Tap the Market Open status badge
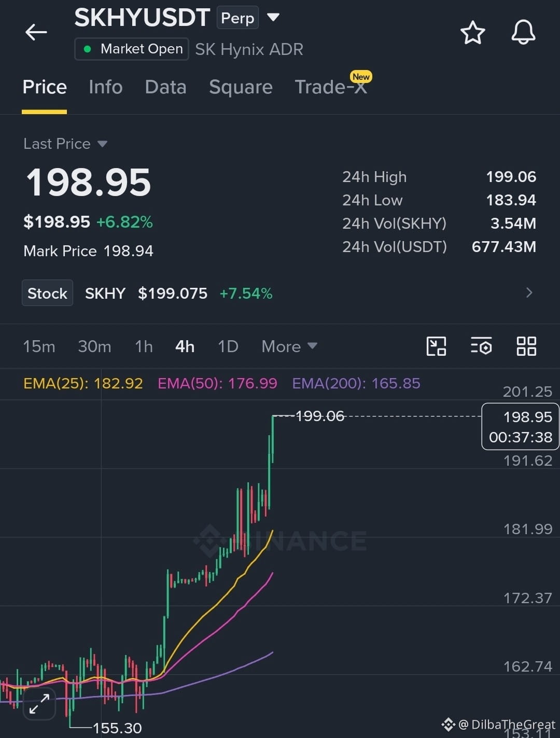The image size is (560, 738). point(132,49)
